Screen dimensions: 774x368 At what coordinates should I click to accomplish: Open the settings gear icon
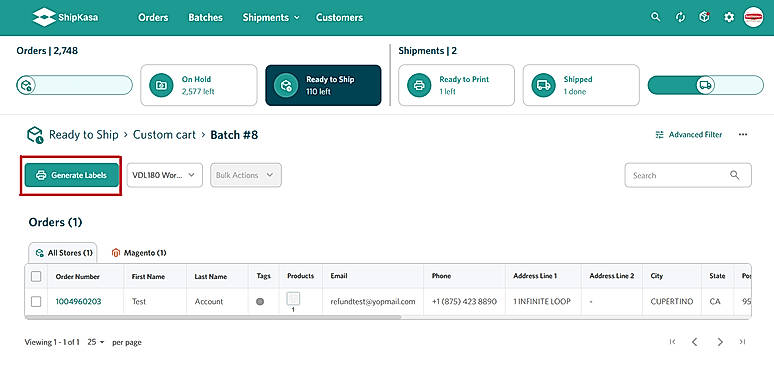(729, 17)
